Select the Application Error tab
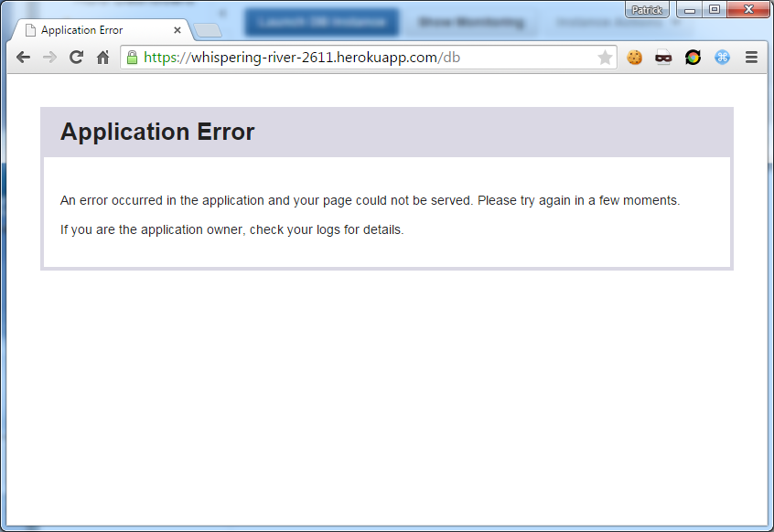774x532 pixels. (101, 30)
